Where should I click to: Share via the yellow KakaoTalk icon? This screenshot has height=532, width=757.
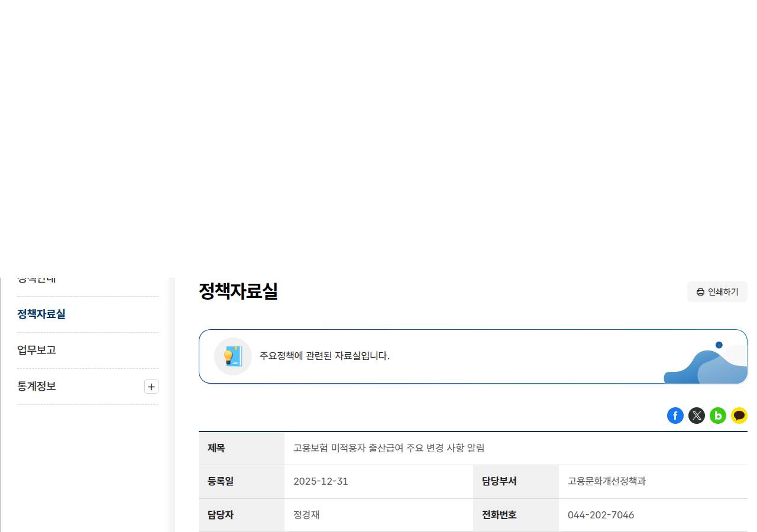click(x=739, y=416)
